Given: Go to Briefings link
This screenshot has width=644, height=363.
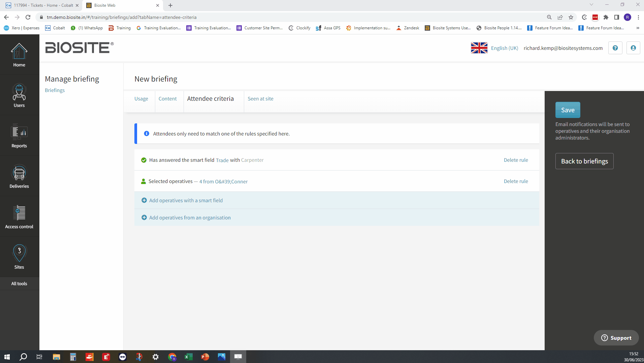Looking at the screenshot, I should coord(55,90).
